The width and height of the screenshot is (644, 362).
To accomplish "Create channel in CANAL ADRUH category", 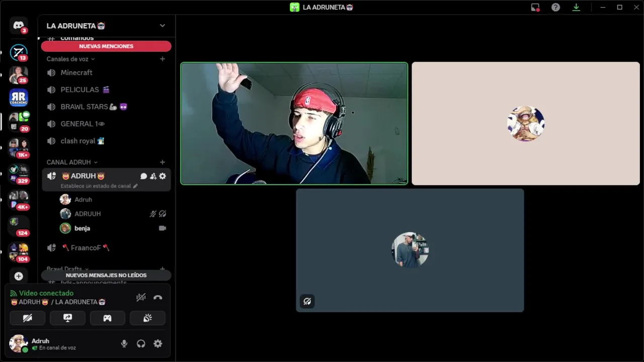I will pyautogui.click(x=163, y=162).
